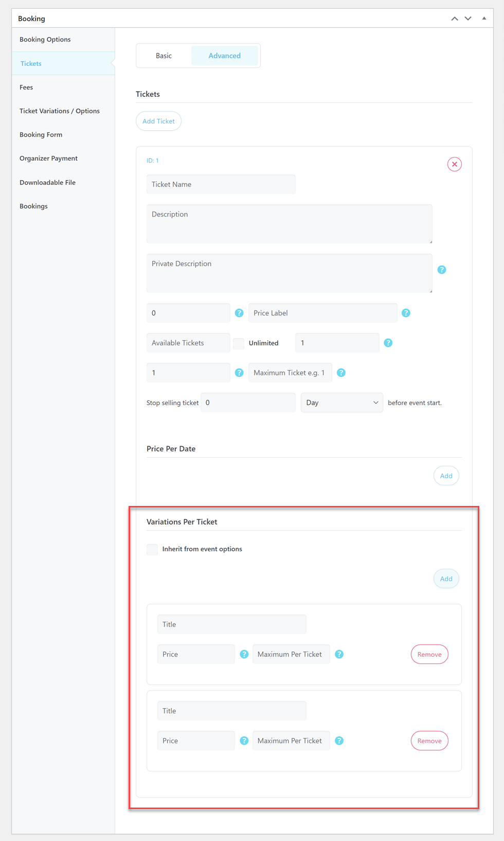Click help icon next to first variation Price
Screen dimensions: 504x841
[244, 654]
